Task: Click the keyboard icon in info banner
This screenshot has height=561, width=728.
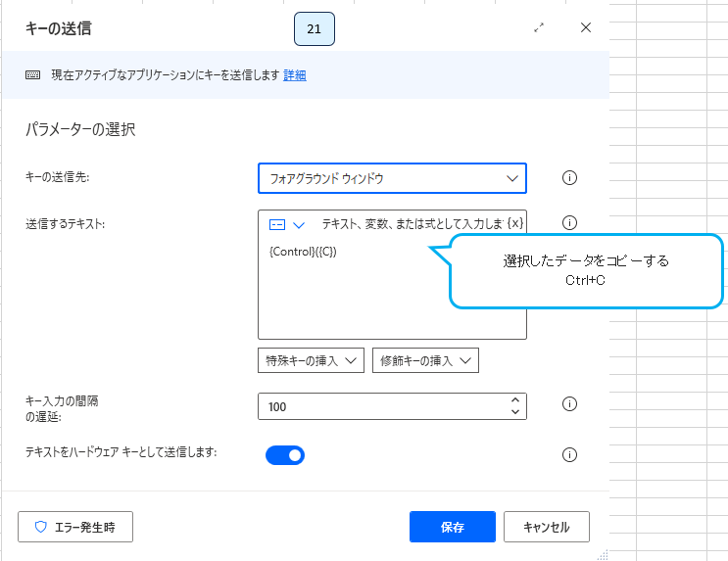Action: tap(33, 75)
